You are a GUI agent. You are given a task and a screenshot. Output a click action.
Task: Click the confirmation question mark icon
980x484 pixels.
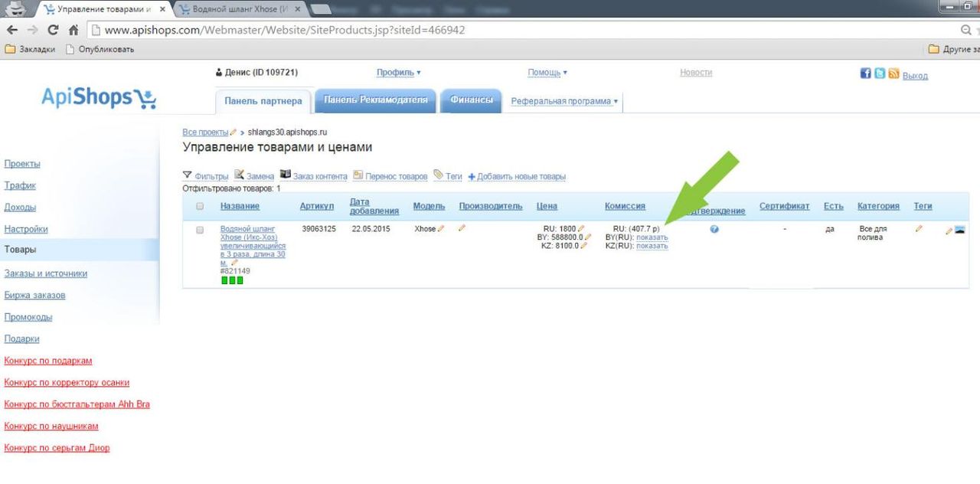[714, 229]
